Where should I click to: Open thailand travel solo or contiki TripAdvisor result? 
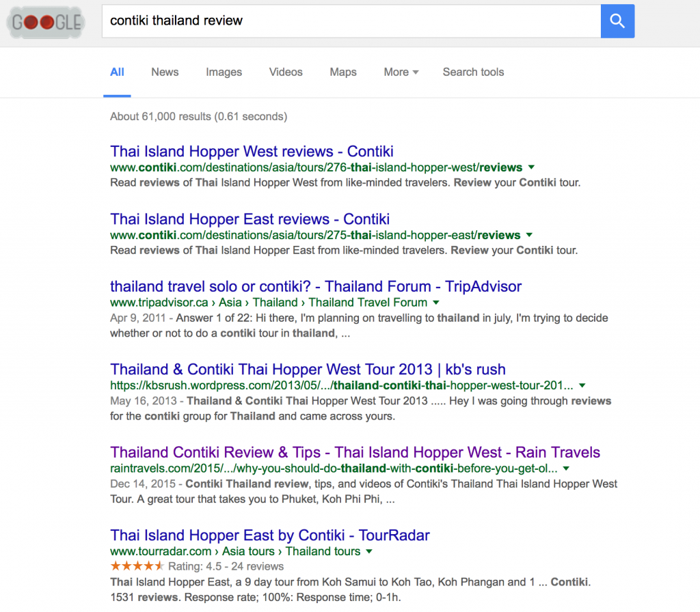(316, 286)
